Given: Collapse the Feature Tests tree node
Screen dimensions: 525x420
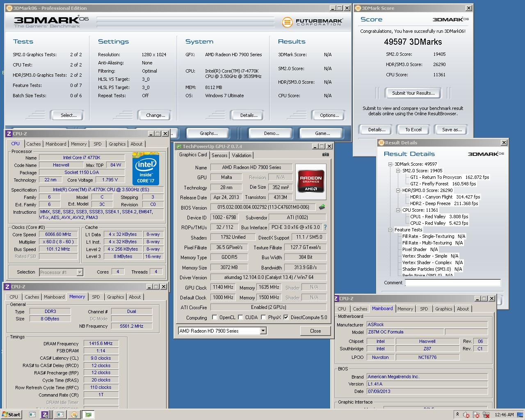Looking at the screenshot, I should tap(391, 230).
